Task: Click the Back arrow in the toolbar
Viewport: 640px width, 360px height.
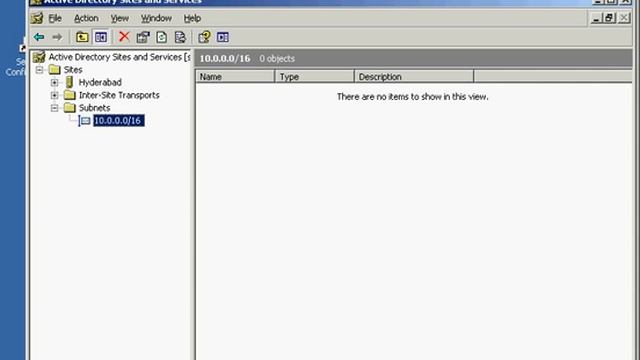Action: [39, 37]
